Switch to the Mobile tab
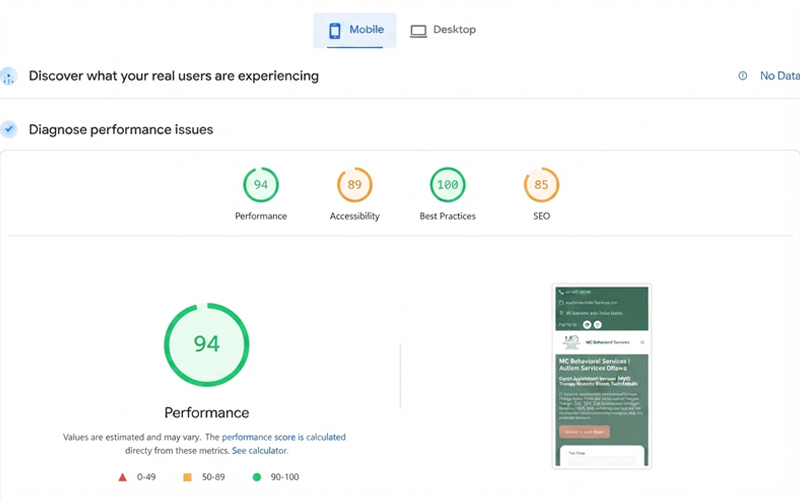The image size is (800, 500). [355, 30]
